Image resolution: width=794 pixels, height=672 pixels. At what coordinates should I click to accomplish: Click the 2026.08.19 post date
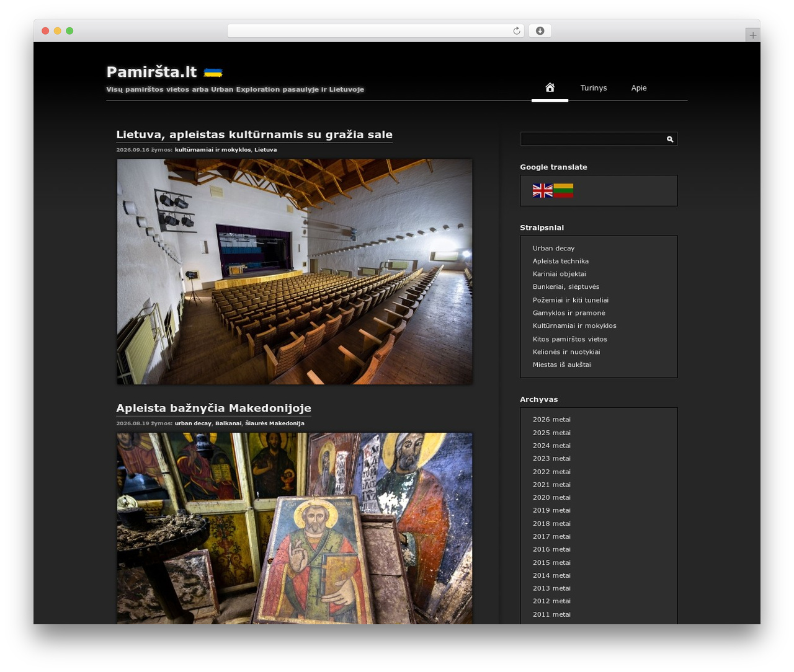(133, 423)
